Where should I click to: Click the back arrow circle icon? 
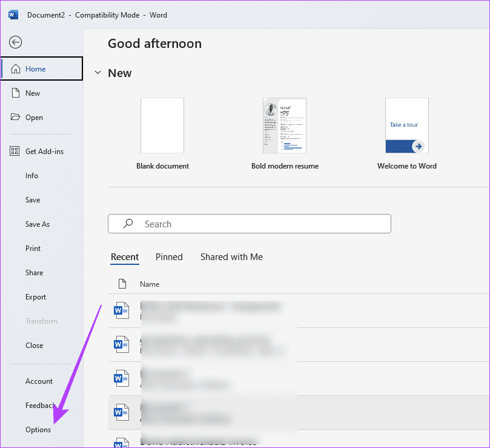point(15,42)
